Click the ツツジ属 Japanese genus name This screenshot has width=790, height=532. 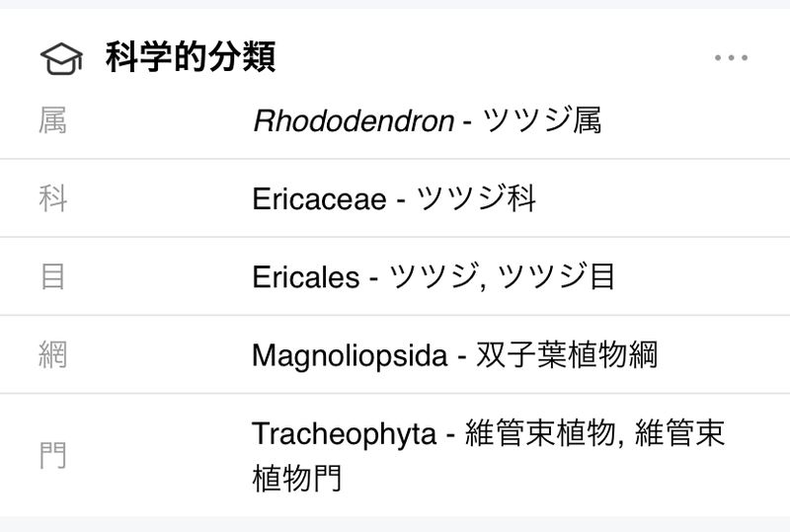point(542,120)
